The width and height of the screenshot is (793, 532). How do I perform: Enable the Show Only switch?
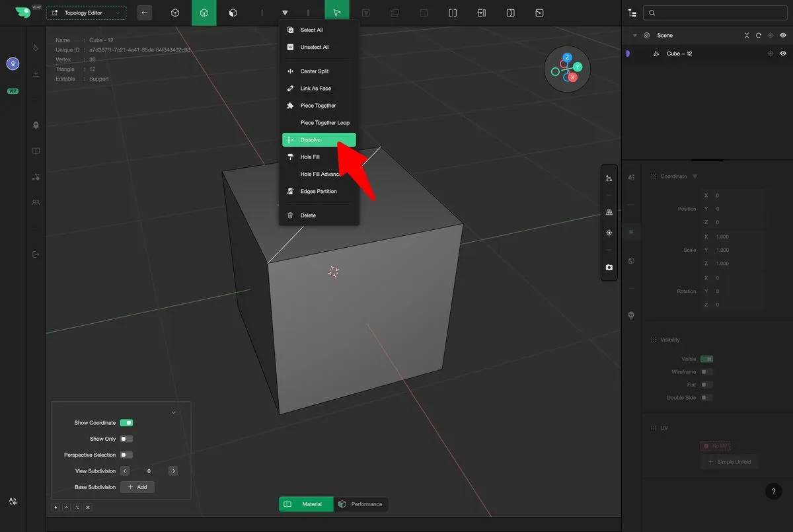pos(126,439)
